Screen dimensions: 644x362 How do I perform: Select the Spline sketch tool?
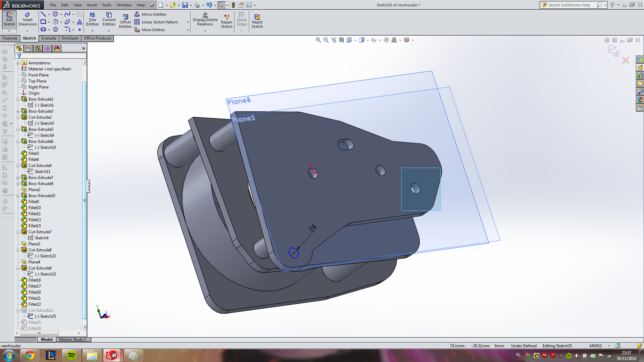pos(67,14)
